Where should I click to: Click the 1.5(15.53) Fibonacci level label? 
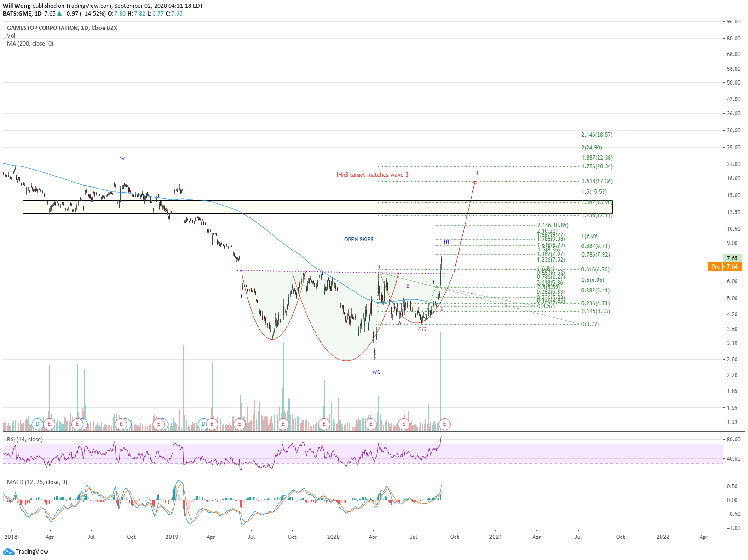click(x=594, y=192)
